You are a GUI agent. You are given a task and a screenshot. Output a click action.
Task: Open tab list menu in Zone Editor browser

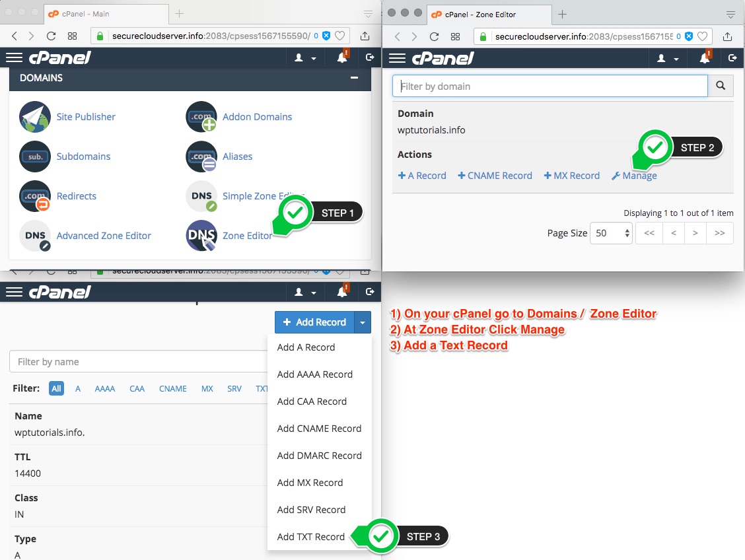click(x=731, y=15)
